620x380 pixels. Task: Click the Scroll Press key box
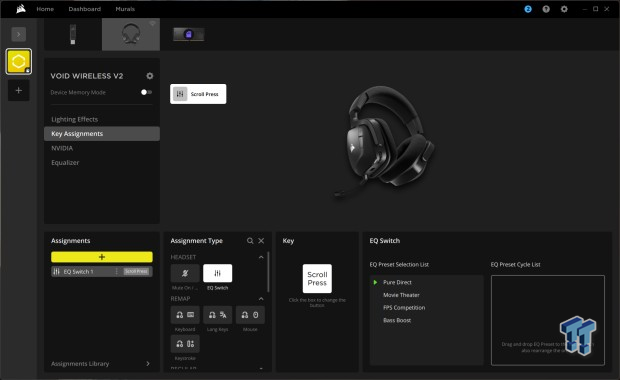pos(317,279)
